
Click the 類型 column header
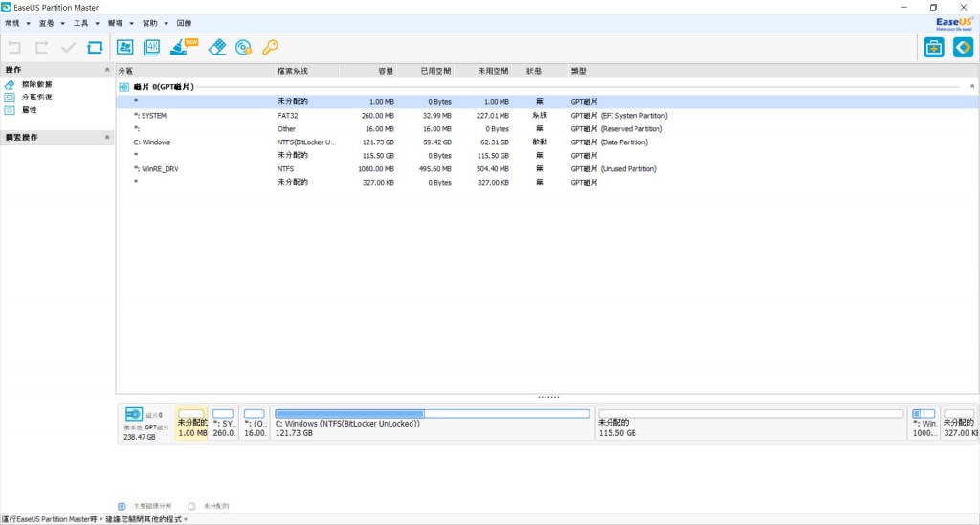tap(773, 71)
